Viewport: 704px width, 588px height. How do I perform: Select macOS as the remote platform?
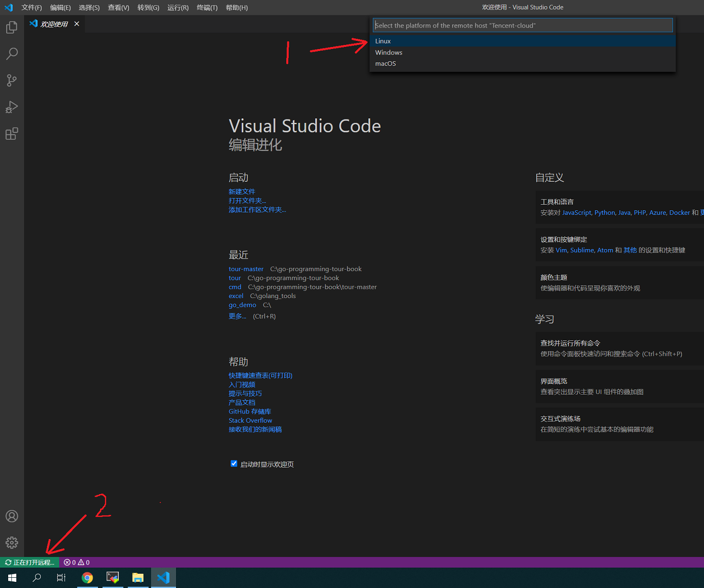pyautogui.click(x=522, y=64)
